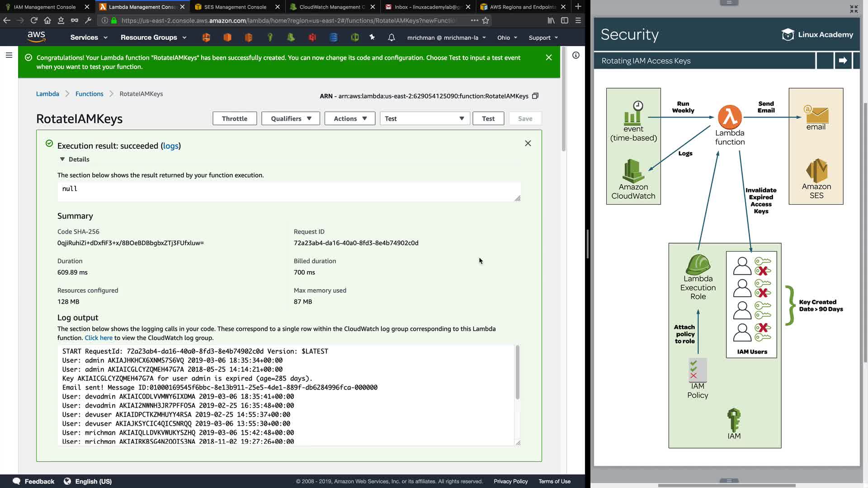
Task: Open the hamburger side navigation menu
Action: tap(9, 55)
